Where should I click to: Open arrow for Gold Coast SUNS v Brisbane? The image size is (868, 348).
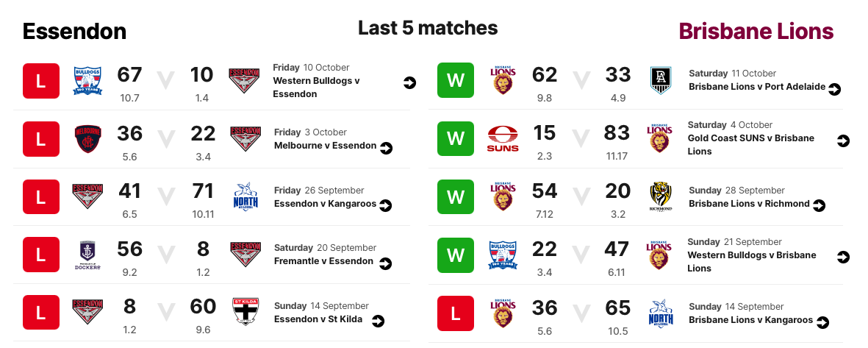coord(843,141)
